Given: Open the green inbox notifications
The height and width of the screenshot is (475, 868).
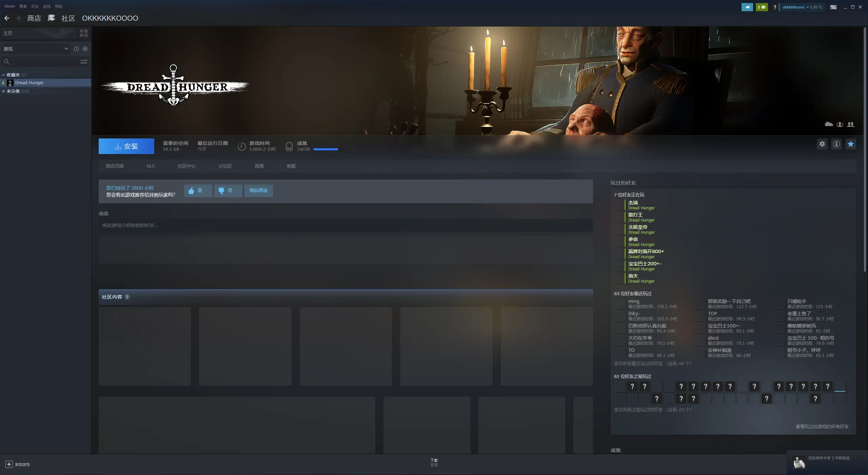Looking at the screenshot, I should click(762, 7).
